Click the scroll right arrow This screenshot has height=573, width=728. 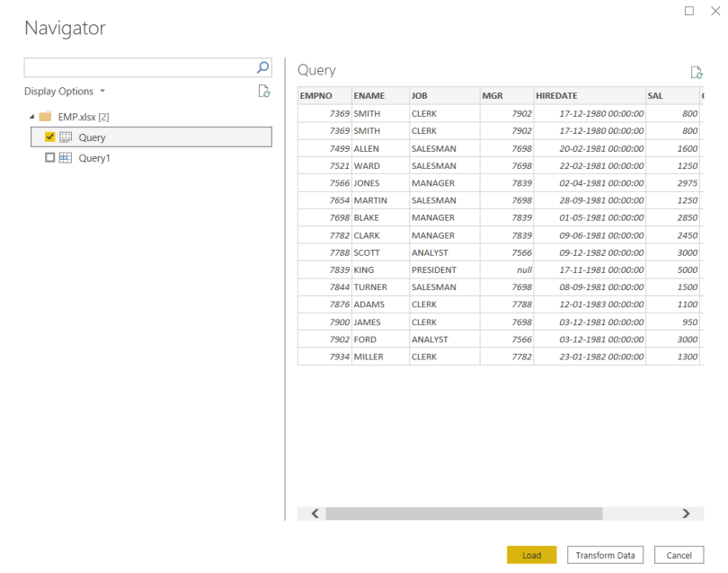[686, 514]
